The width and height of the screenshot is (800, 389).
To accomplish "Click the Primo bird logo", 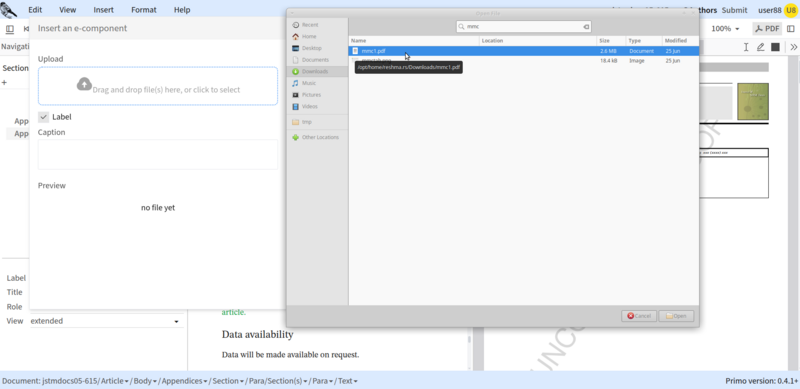I will pos(9,10).
